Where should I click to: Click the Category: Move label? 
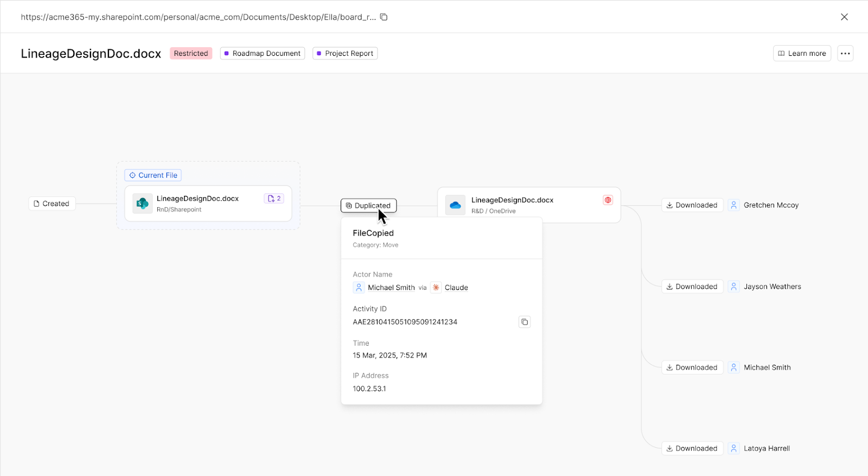[x=375, y=245]
